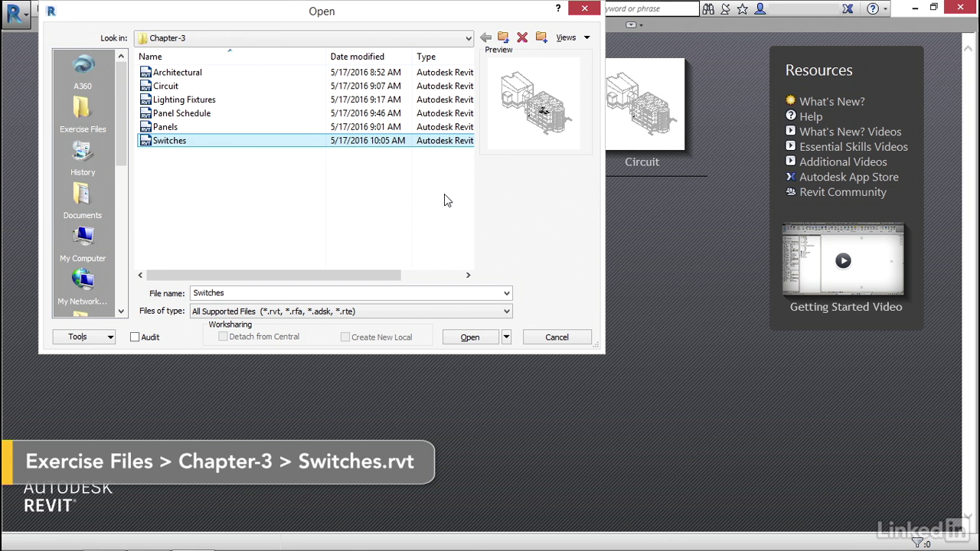Click the binoculars search icon
Screen dimensions: 980x551
point(708,9)
